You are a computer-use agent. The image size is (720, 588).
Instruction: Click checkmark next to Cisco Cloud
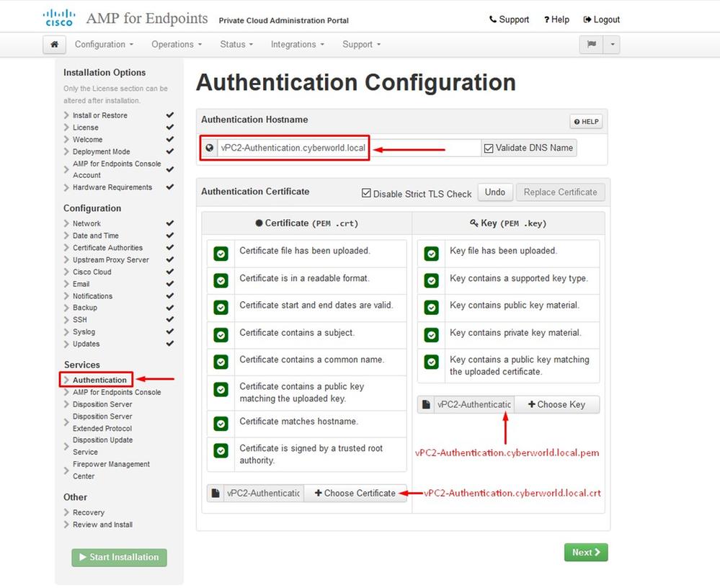[170, 271]
